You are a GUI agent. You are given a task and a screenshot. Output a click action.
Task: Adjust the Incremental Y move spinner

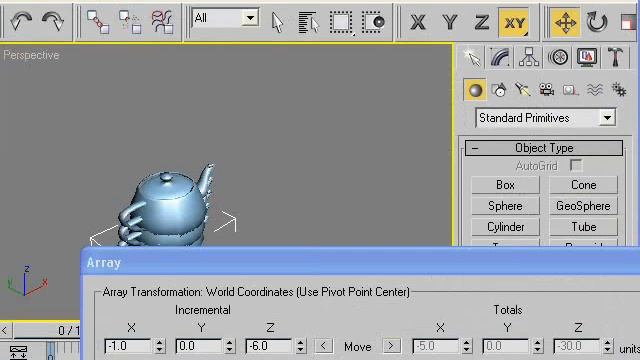click(230, 346)
